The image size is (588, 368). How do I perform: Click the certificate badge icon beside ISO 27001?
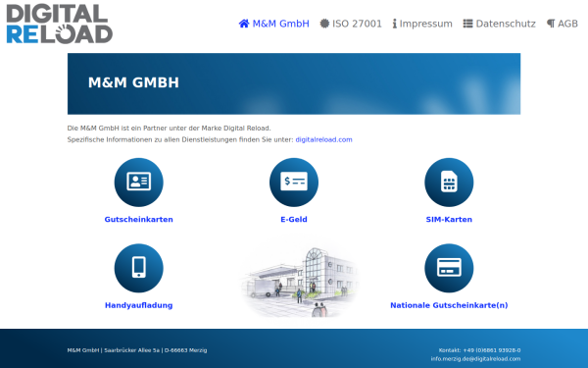[324, 24]
